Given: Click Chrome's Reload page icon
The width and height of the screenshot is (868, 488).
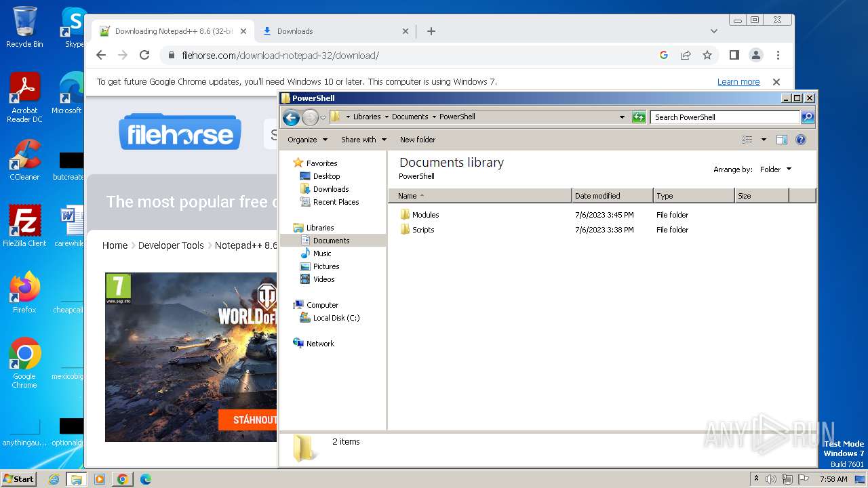Looking at the screenshot, I should click(x=144, y=55).
